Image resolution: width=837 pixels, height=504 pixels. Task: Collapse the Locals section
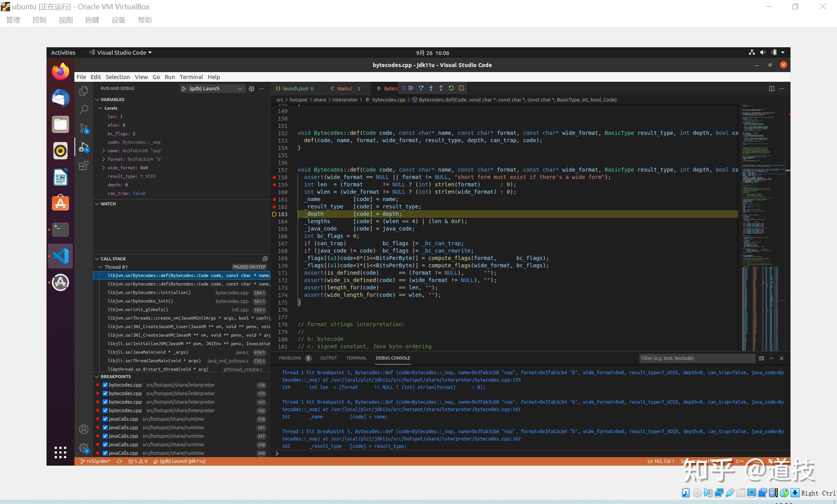101,108
